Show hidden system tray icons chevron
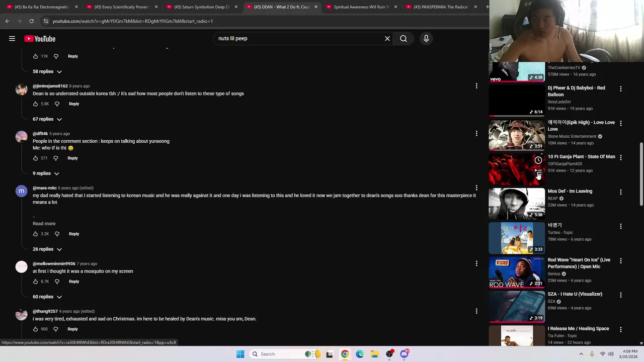The width and height of the screenshot is (644, 362). (x=581, y=354)
